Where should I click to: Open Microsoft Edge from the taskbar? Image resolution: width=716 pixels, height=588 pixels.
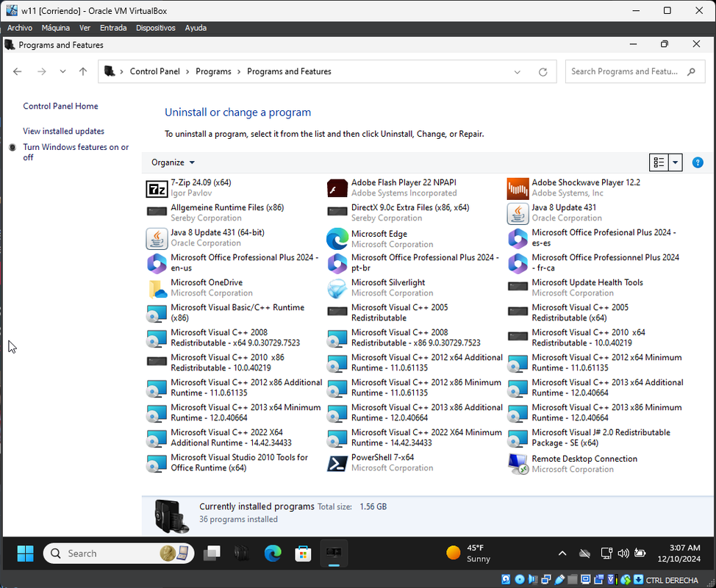click(273, 553)
